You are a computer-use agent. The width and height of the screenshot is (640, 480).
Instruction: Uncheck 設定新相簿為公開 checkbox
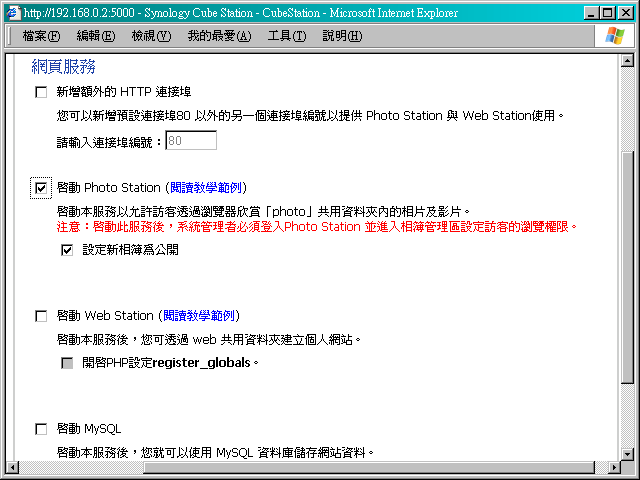(x=67, y=250)
